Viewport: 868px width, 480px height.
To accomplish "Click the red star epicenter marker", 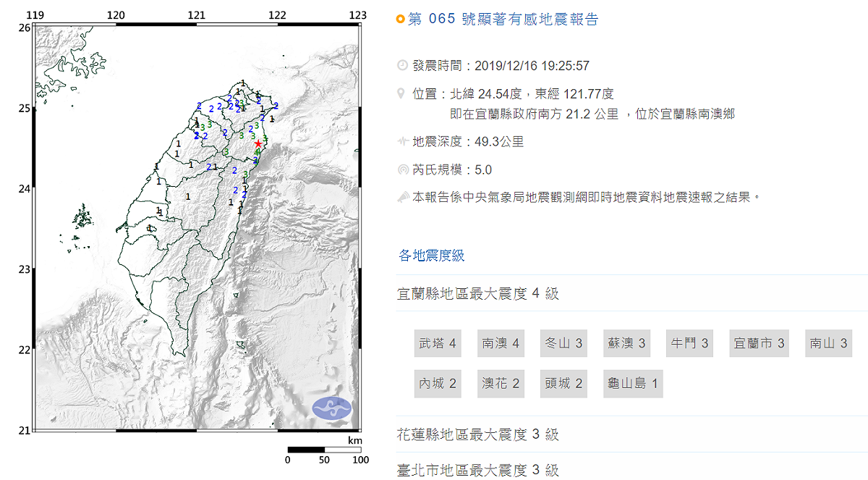I will (x=258, y=143).
